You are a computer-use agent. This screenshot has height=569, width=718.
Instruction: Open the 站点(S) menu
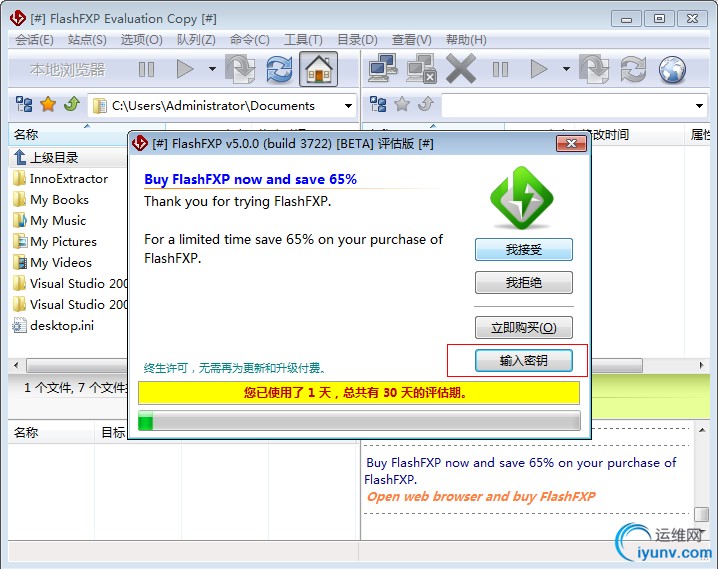click(87, 40)
